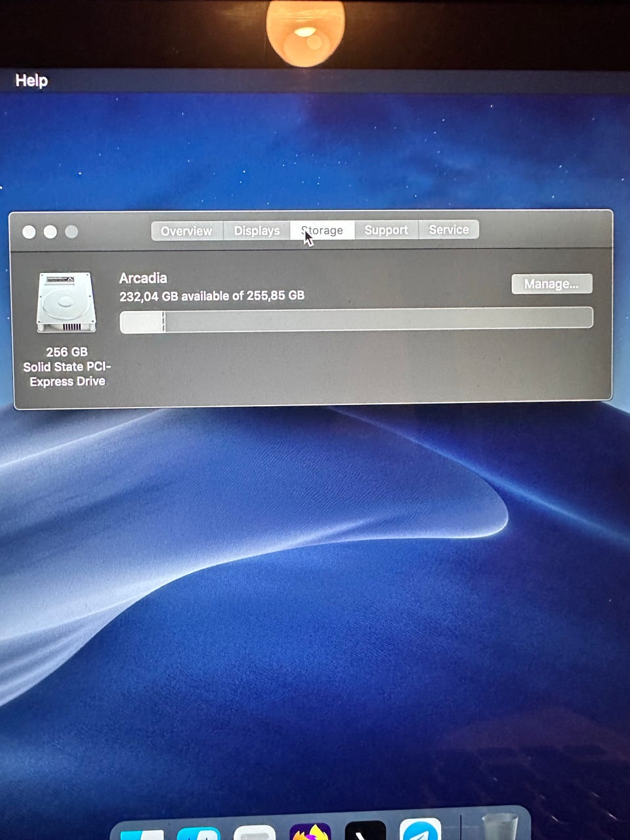Viewport: 630px width, 840px height.
Task: Click the Arcadia storage usage bar
Action: pos(356,320)
